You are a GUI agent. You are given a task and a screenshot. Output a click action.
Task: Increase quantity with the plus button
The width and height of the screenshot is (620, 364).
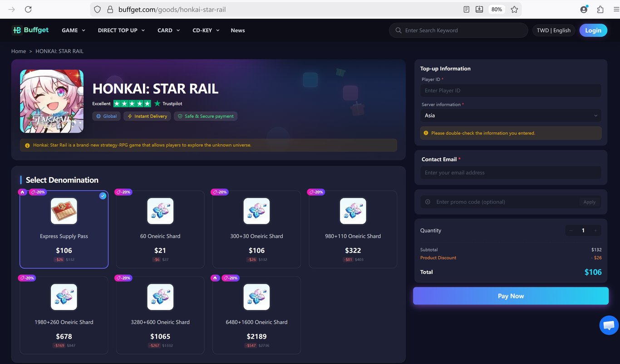click(x=595, y=230)
